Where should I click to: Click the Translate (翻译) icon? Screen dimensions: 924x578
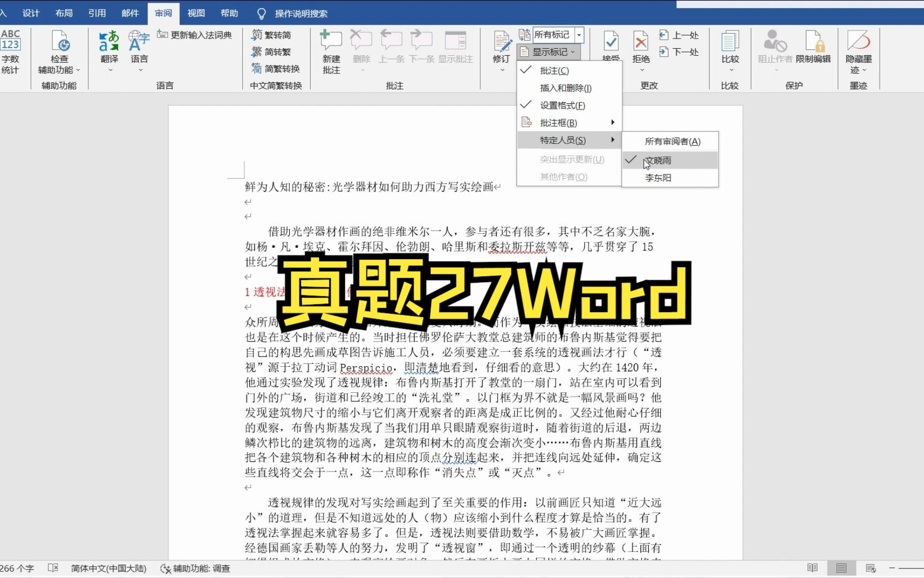coord(109,42)
